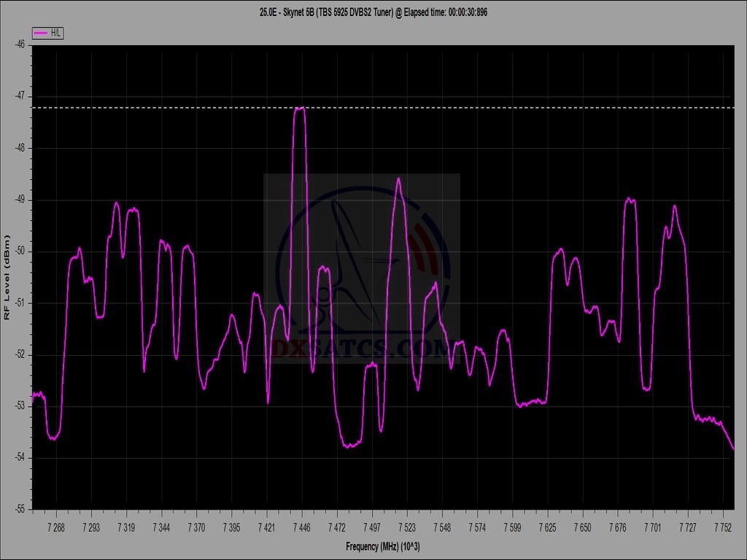Click the signal peak near 7 676 MHz
747x560 pixels.
tap(630, 199)
